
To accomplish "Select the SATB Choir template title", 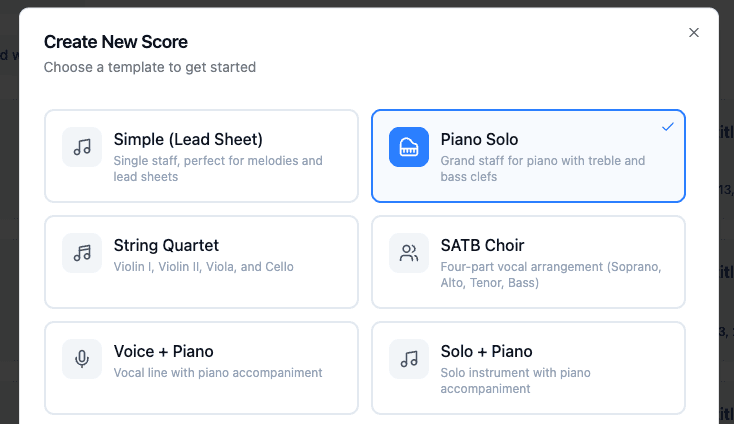I will pyautogui.click(x=482, y=245).
